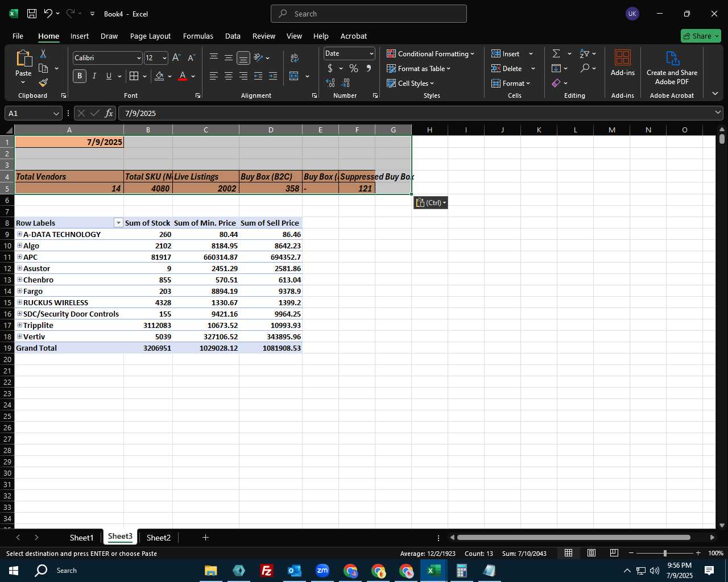Screen dimensions: 728x582
Task: Click the Paste clipboard icon
Action: click(23, 59)
